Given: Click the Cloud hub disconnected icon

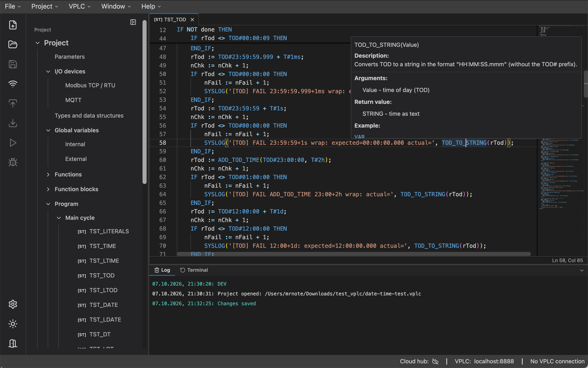Looking at the screenshot, I should point(435,361).
